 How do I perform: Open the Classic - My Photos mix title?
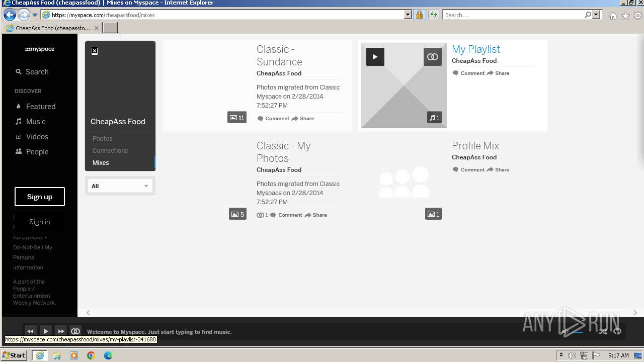pyautogui.click(x=284, y=152)
